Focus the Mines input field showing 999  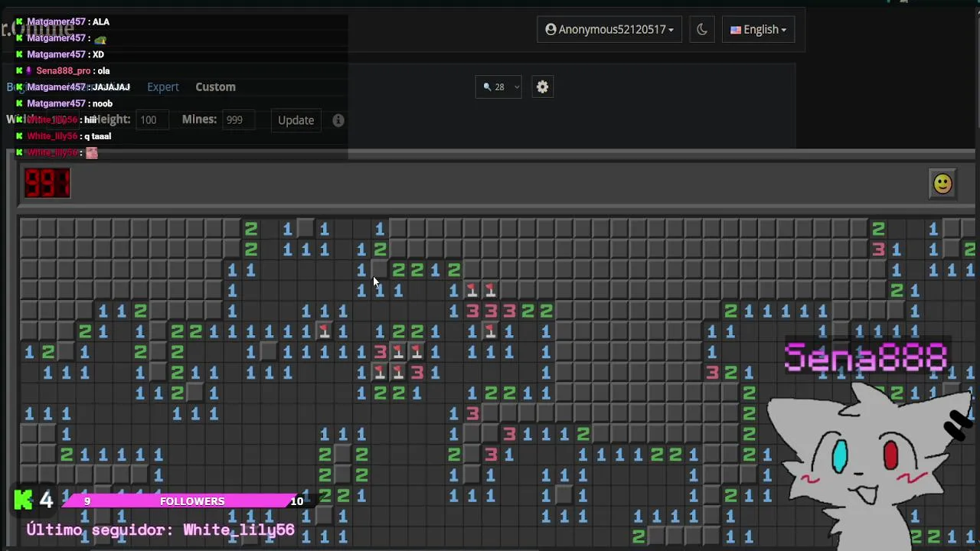[x=238, y=120]
